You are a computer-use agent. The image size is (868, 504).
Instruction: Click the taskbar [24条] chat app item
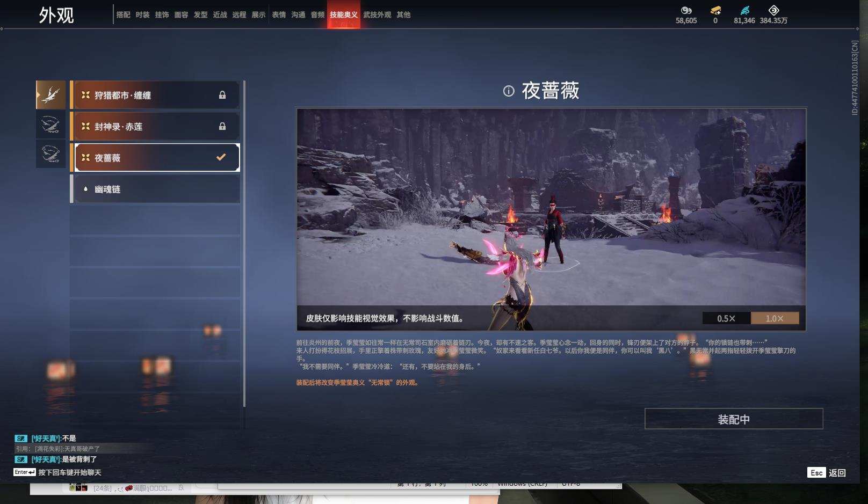click(127, 488)
